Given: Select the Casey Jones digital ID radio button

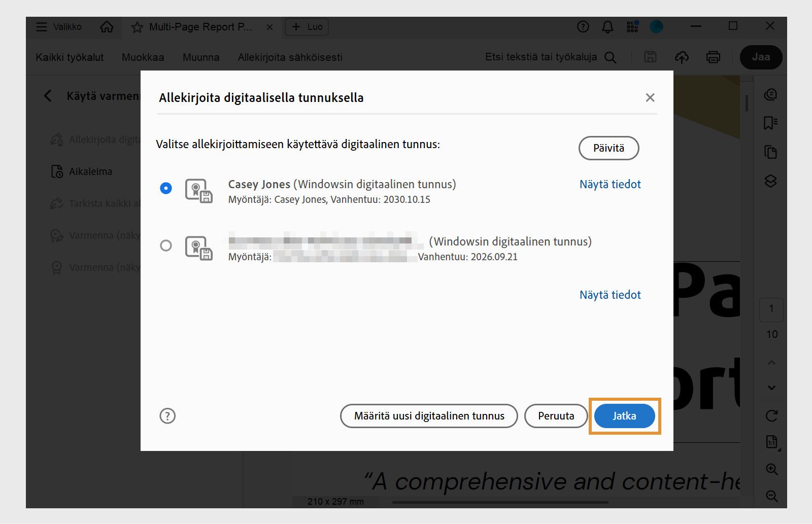Looking at the screenshot, I should click(x=165, y=188).
